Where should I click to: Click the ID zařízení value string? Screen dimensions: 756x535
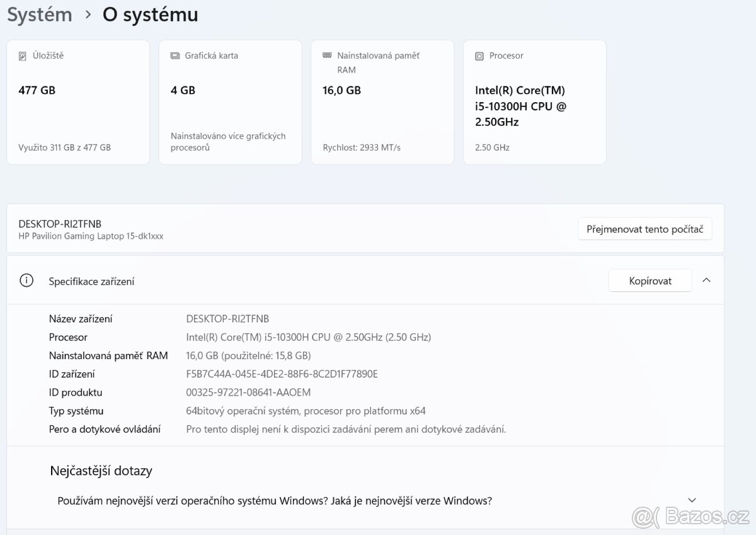(x=282, y=374)
